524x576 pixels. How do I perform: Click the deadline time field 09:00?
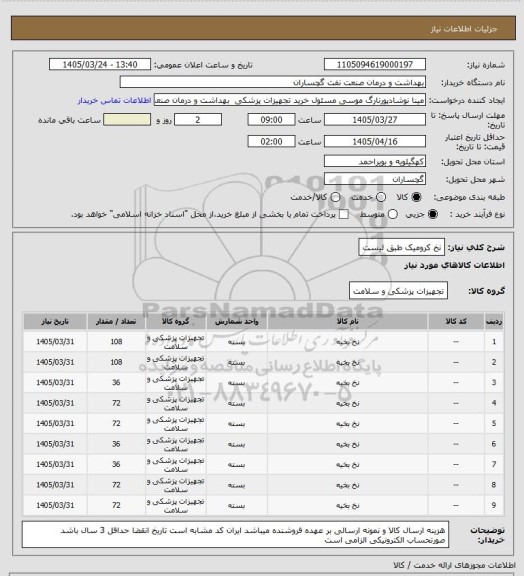271,120
